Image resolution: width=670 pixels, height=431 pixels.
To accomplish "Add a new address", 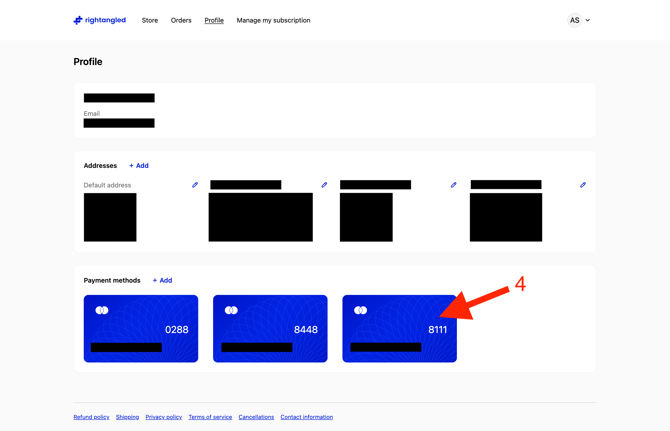I will click(139, 166).
